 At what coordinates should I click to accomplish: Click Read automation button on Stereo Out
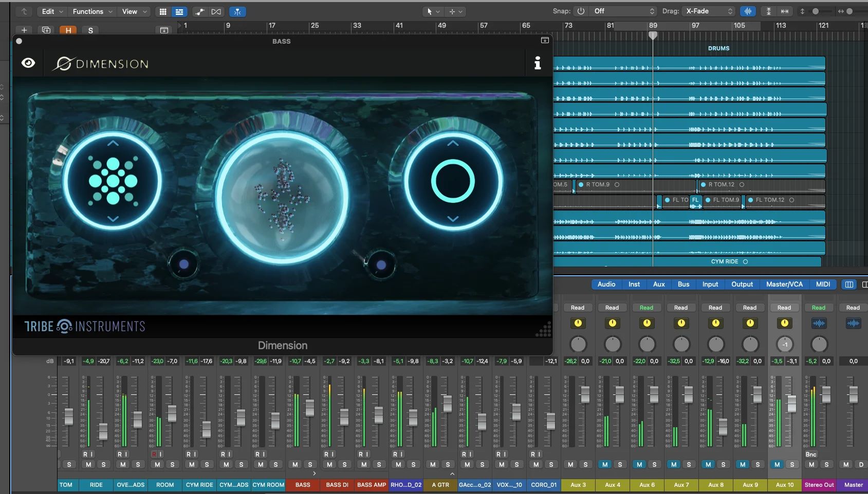click(x=818, y=308)
